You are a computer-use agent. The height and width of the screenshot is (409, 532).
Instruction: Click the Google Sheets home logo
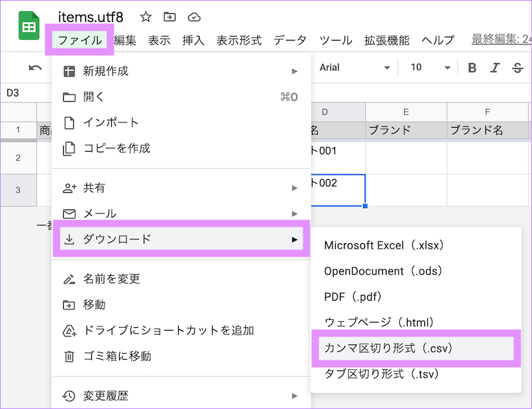coord(29,27)
